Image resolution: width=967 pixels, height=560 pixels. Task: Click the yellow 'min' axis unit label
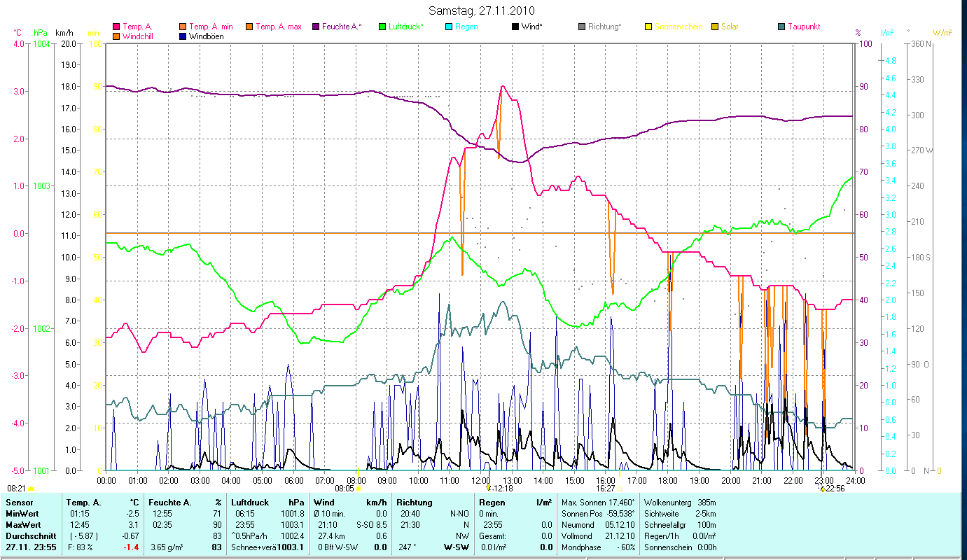point(93,33)
